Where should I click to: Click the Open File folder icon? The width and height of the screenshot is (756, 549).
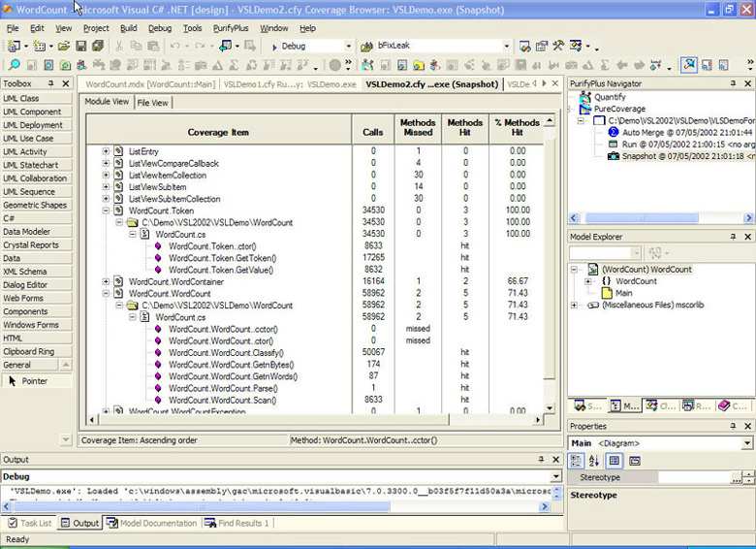pyautogui.click(x=64, y=46)
